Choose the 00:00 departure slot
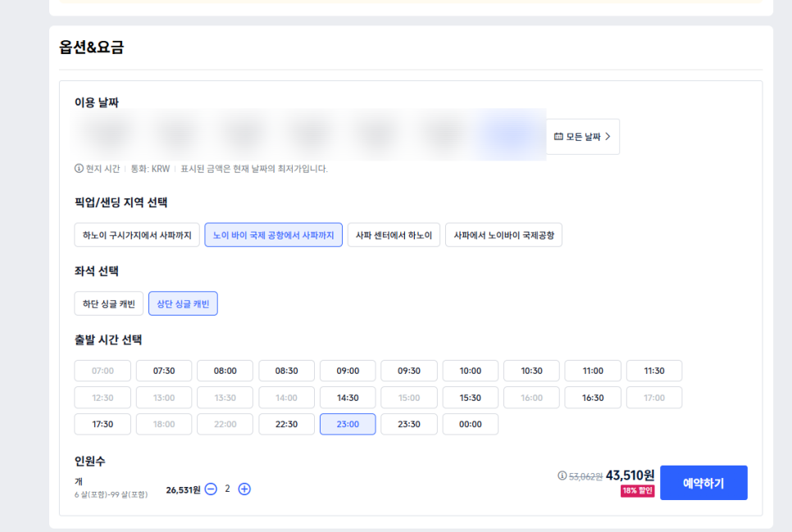 click(x=471, y=425)
